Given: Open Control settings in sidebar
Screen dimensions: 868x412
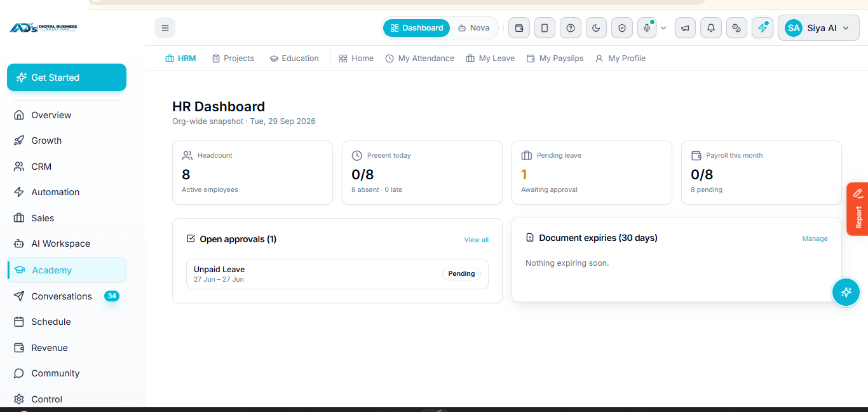Looking at the screenshot, I should (x=67, y=399).
